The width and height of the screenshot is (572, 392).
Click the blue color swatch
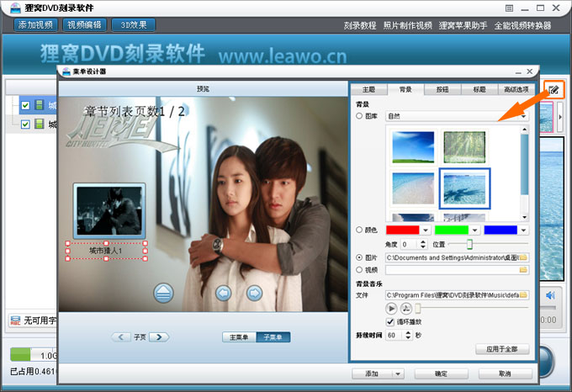click(x=500, y=230)
